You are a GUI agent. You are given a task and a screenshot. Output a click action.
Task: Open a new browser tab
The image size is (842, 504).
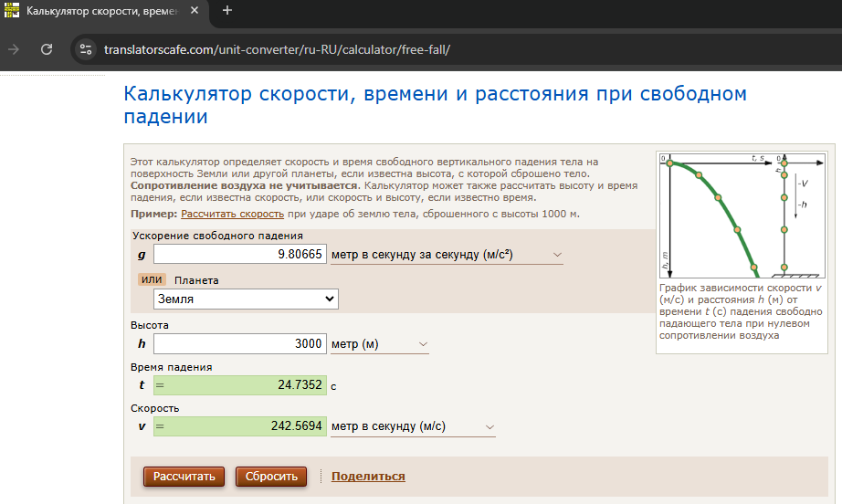coord(227,10)
